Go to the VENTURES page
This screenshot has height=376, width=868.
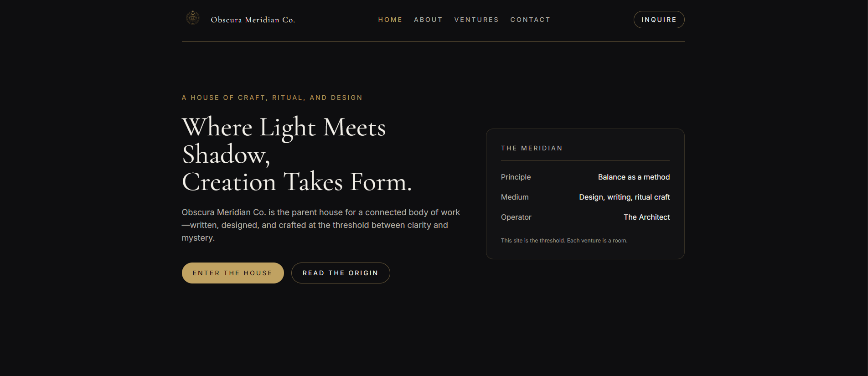pos(476,20)
